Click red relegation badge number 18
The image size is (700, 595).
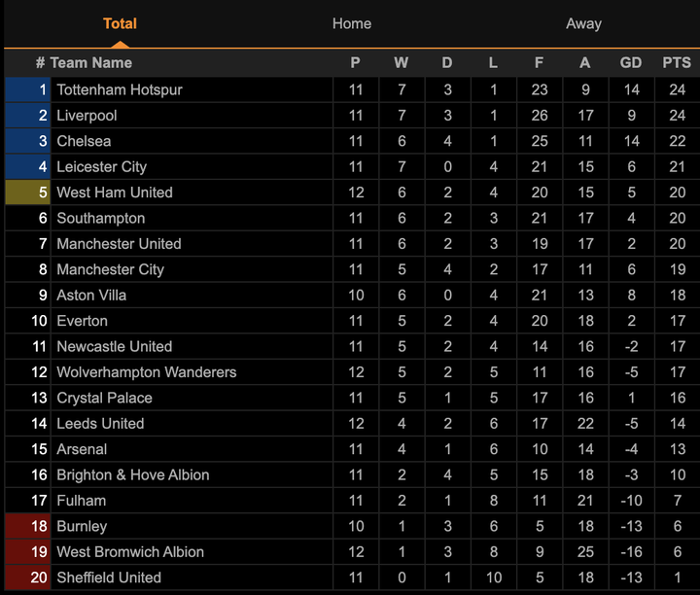click(x=27, y=526)
